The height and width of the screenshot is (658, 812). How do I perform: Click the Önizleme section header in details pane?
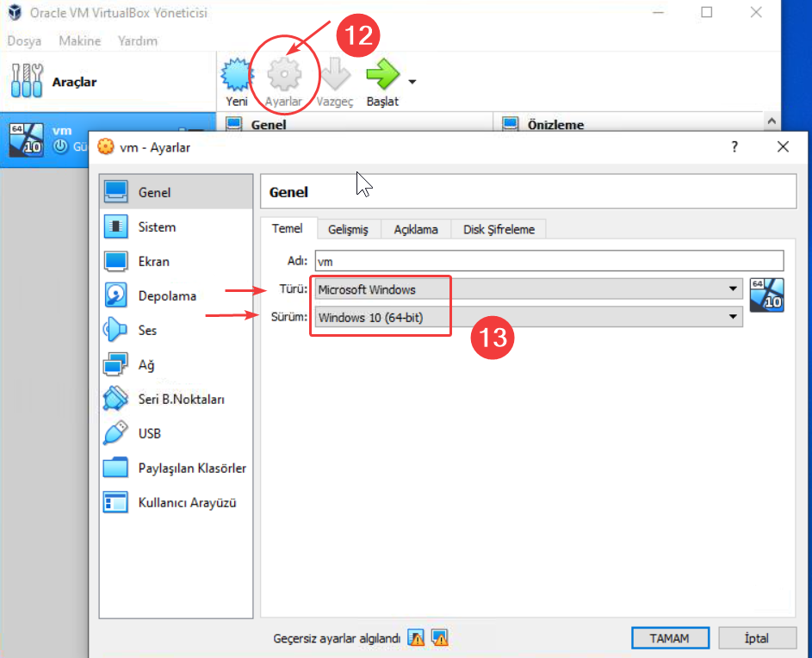[555, 125]
